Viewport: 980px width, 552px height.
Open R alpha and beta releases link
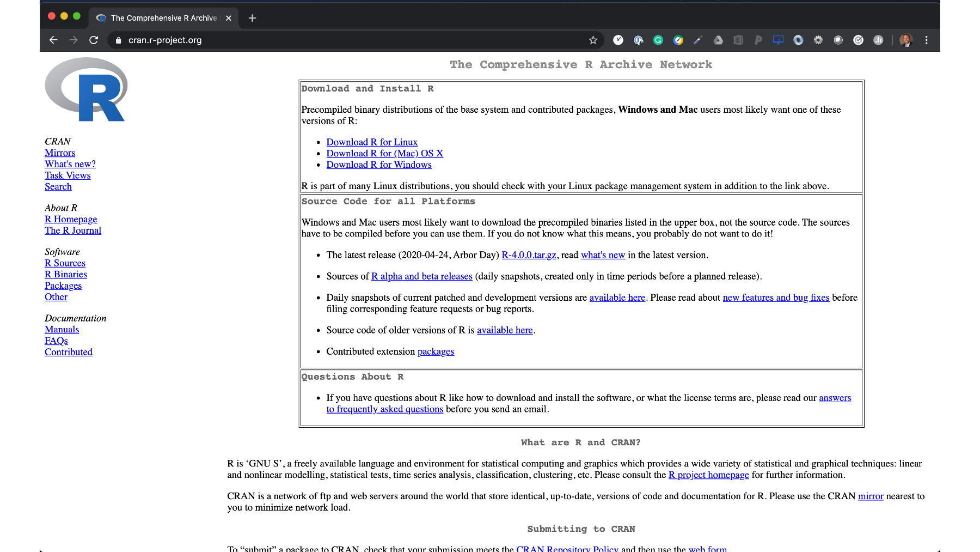422,276
